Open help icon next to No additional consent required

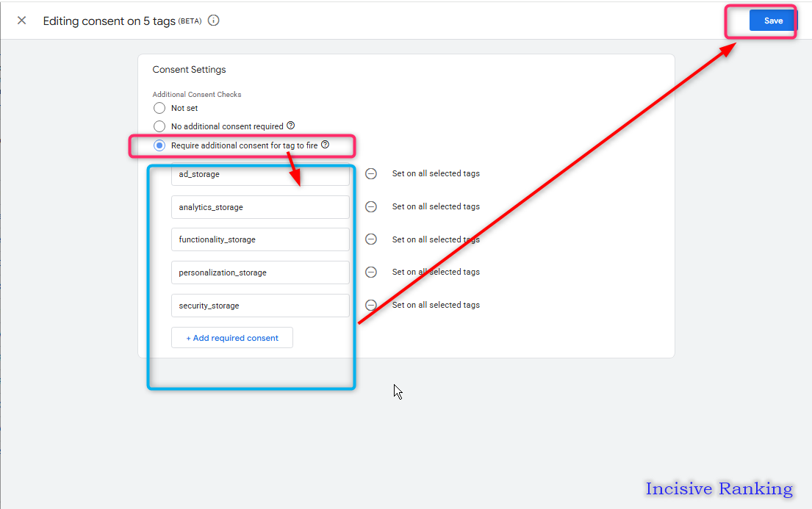tap(291, 126)
